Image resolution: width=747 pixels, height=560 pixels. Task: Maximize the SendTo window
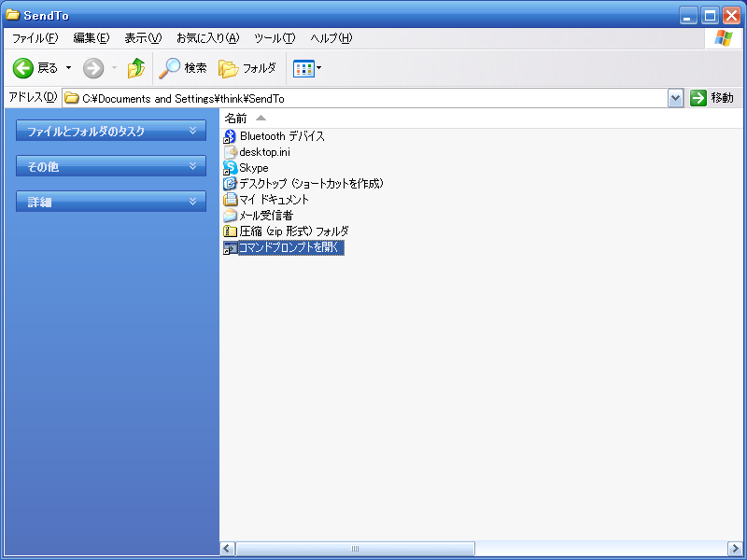[x=710, y=16]
